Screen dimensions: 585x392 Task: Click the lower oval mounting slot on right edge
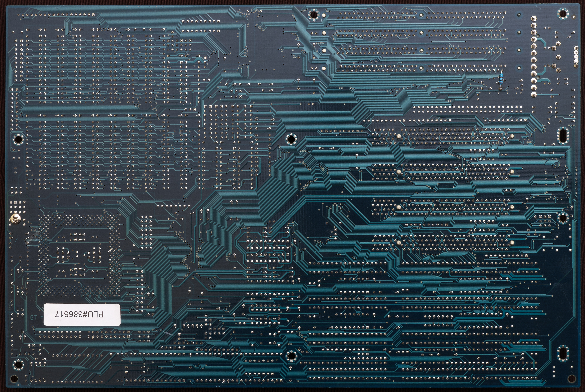pyautogui.click(x=563, y=353)
